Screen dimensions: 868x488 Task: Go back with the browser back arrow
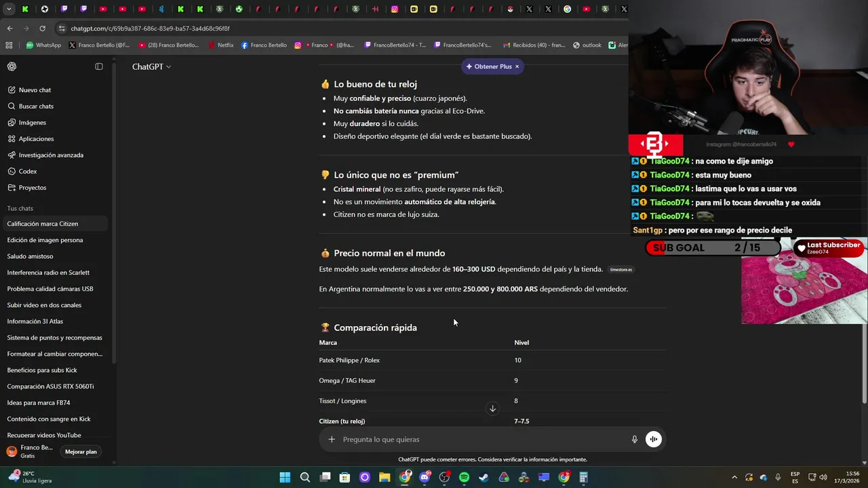(9, 28)
